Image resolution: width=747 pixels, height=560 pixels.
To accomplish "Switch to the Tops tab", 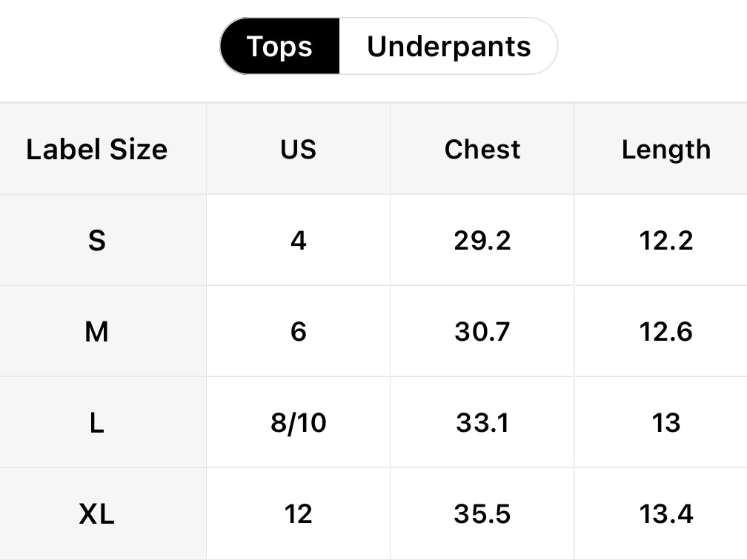I will 279,47.
